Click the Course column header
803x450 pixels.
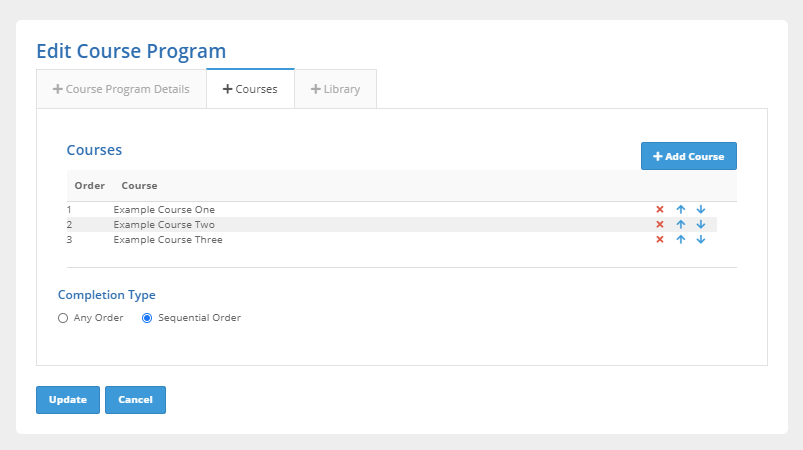click(139, 186)
